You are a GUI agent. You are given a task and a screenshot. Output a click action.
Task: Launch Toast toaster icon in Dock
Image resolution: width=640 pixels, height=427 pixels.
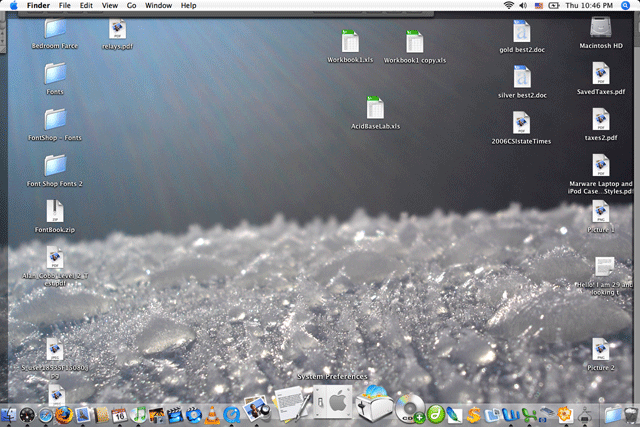(x=375, y=404)
